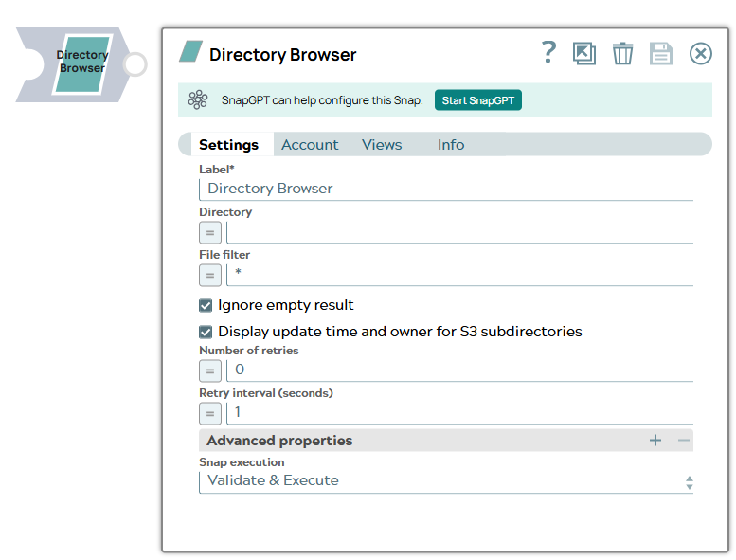This screenshot has width=736, height=560.
Task: Click the save disk icon
Action: (x=660, y=54)
